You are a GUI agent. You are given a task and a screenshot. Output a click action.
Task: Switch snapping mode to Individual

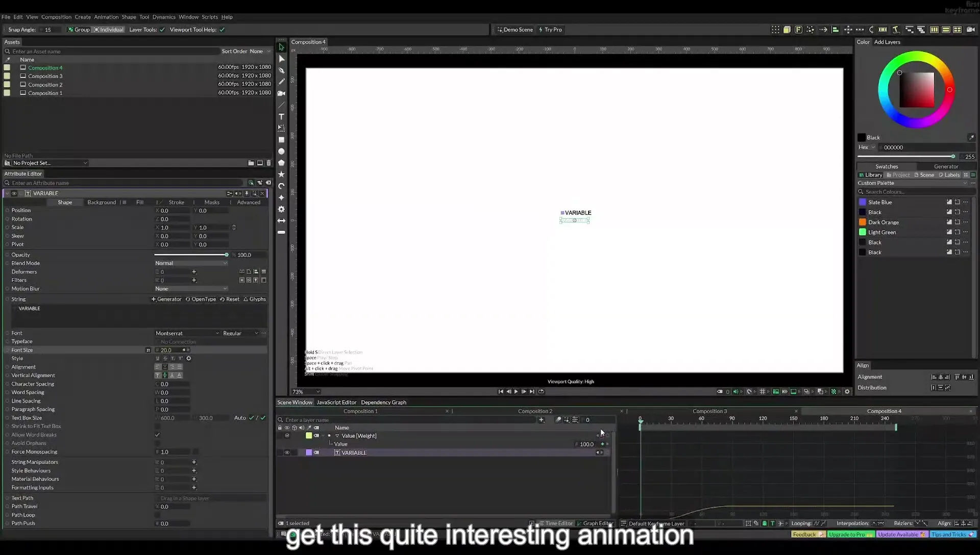109,30
